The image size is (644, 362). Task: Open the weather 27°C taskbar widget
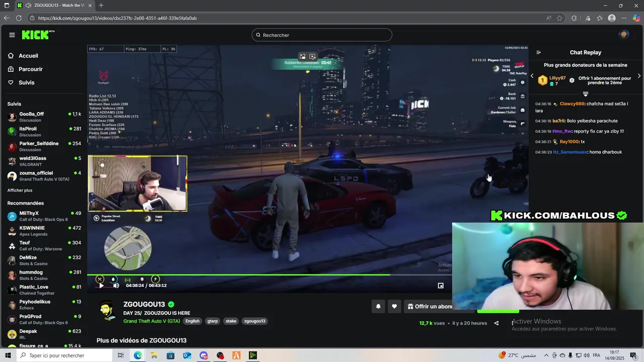pos(517,355)
